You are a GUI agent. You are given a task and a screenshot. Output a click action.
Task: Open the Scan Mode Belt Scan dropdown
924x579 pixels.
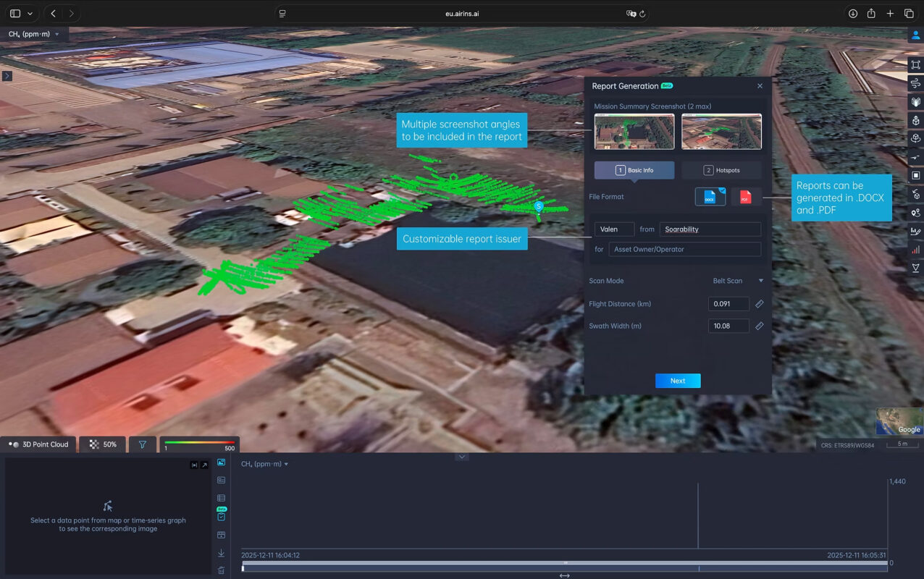(x=738, y=281)
